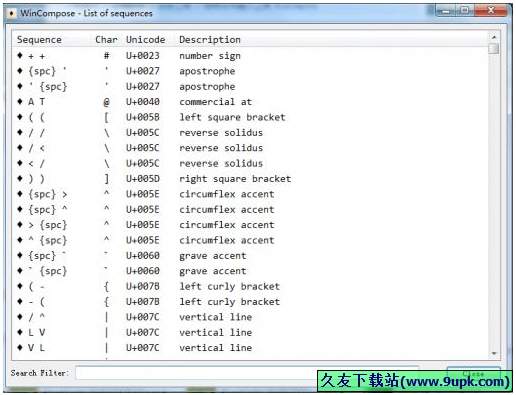The image size is (516, 395).
Task: Click the Search Filter input field
Action: 247,373
